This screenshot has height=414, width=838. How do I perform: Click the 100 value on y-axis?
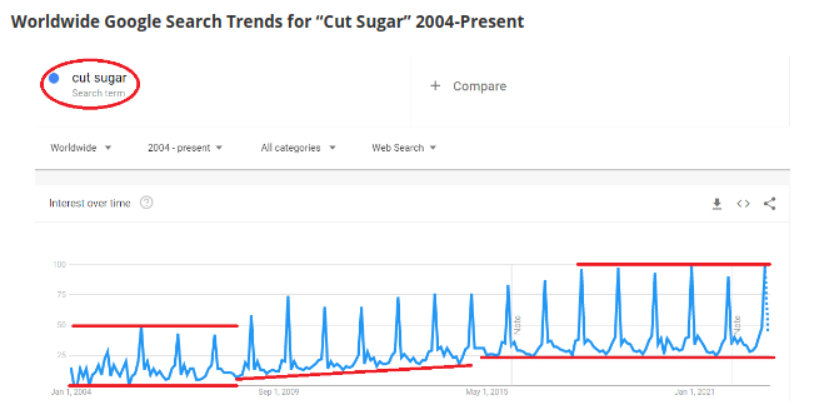(x=59, y=265)
